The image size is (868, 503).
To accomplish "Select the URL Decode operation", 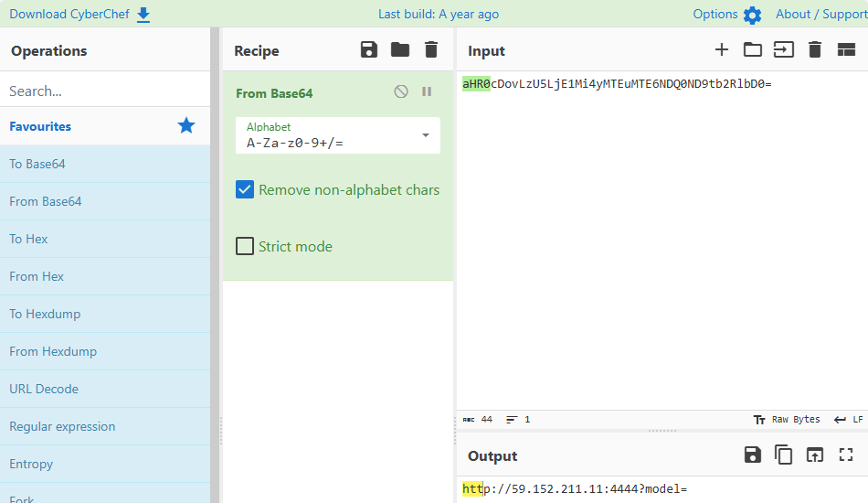I will pyautogui.click(x=105, y=389).
